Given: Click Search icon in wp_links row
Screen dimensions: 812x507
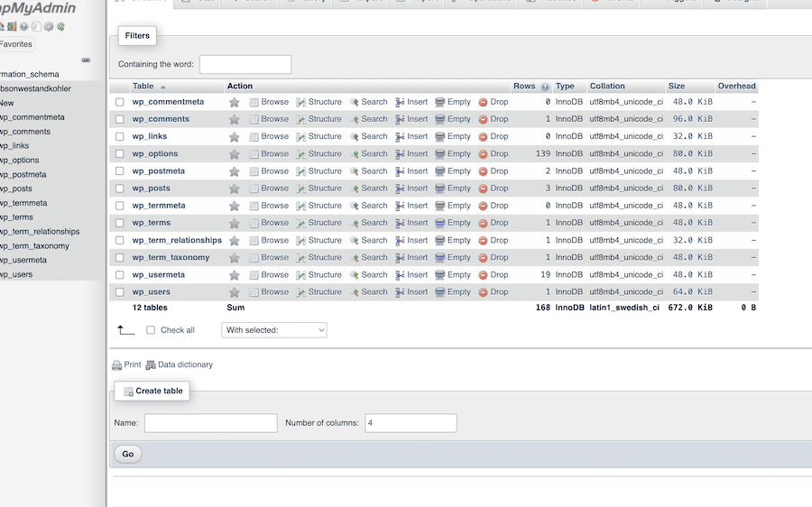Looking at the screenshot, I should click(355, 137).
